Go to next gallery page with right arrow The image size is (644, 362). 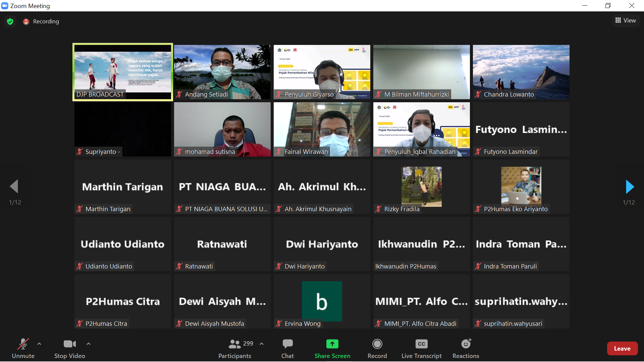pyautogui.click(x=630, y=187)
